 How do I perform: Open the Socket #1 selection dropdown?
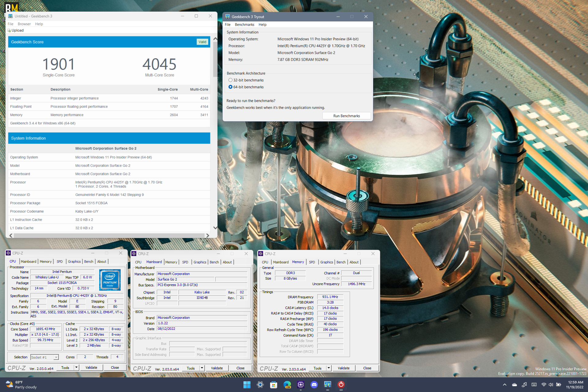(x=45, y=357)
